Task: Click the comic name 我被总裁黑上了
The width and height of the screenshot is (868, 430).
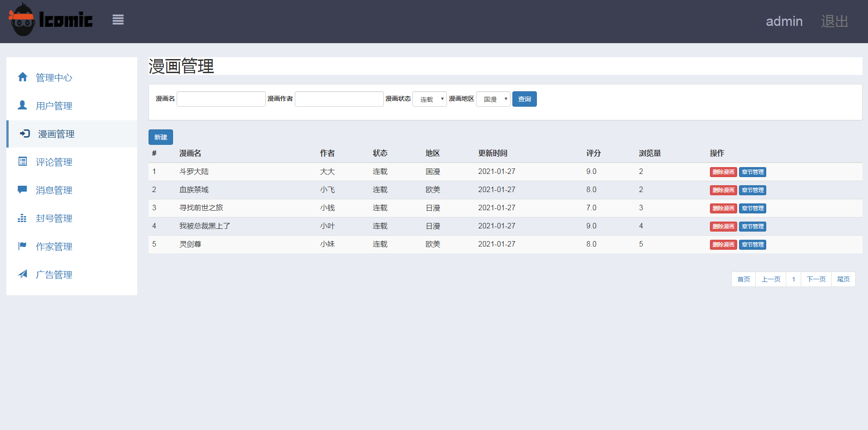Action: (205, 226)
